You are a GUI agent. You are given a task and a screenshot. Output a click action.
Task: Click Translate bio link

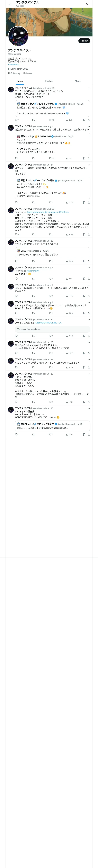pos(14,65)
